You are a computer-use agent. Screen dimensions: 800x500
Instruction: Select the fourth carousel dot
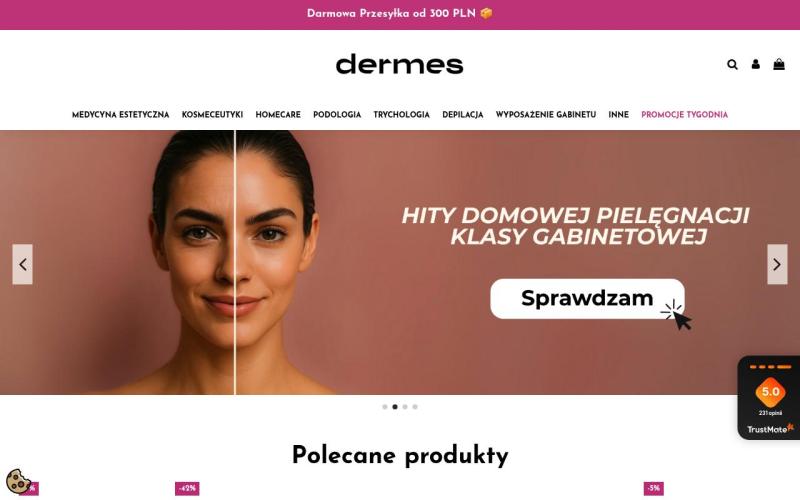pyautogui.click(x=415, y=407)
